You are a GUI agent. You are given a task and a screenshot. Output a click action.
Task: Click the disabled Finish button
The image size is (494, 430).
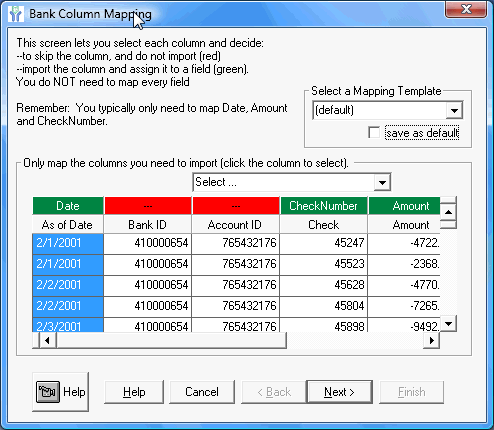(411, 392)
